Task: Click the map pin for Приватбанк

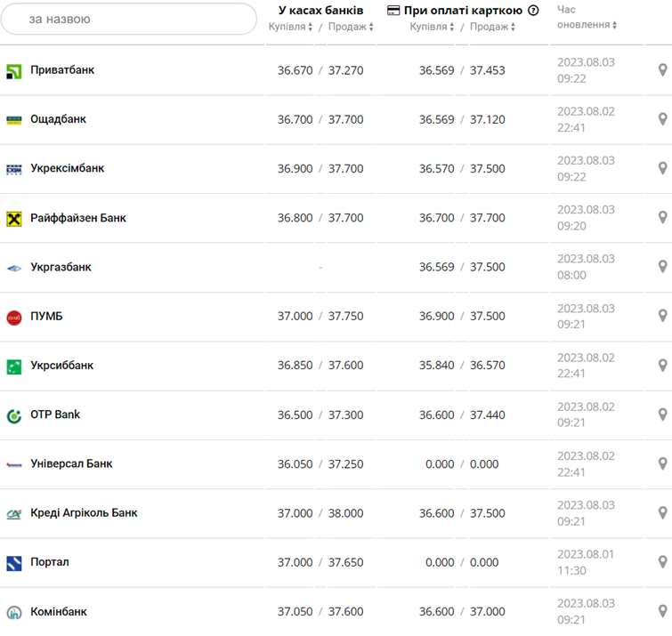Action: pos(662,70)
